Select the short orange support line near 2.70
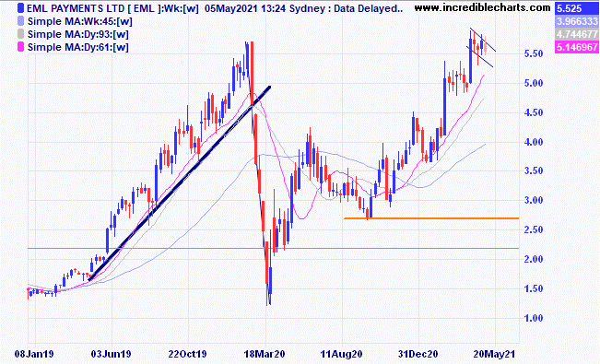This screenshot has width=600, height=364. (431, 218)
